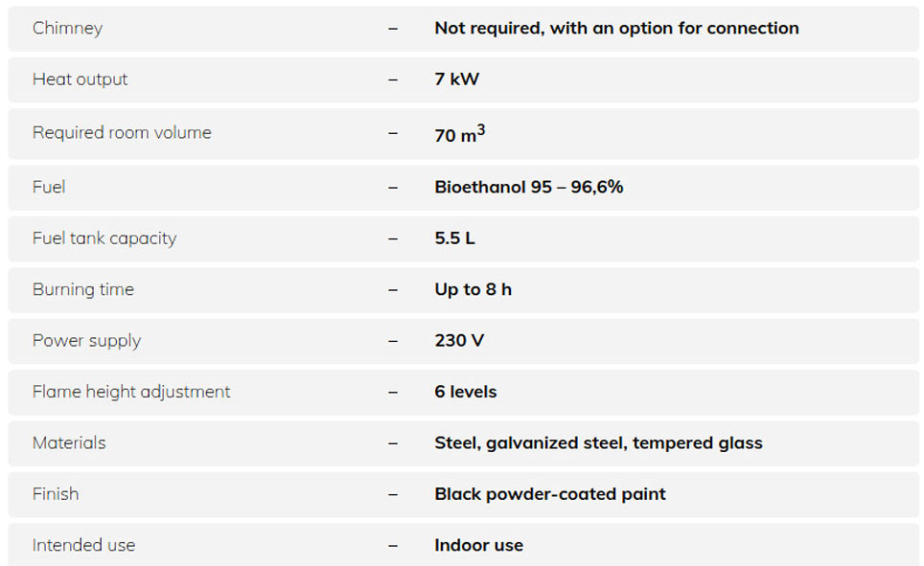Click the Power supply label

(x=86, y=341)
